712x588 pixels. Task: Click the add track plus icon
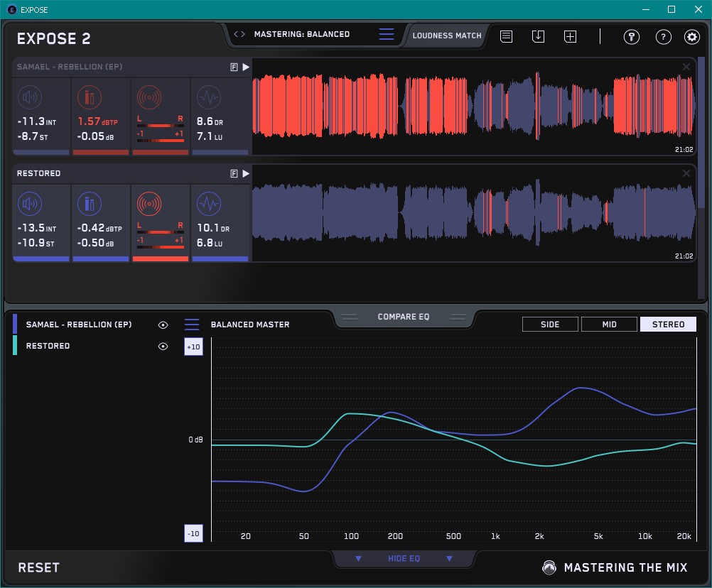point(570,36)
